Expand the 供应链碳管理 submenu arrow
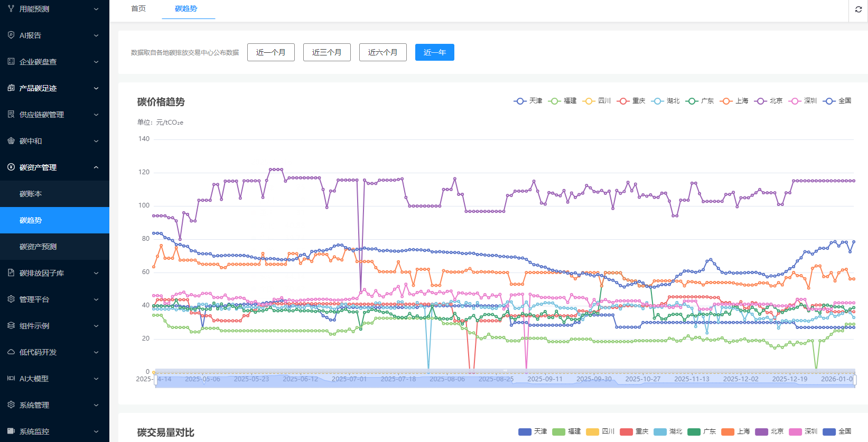 point(96,115)
